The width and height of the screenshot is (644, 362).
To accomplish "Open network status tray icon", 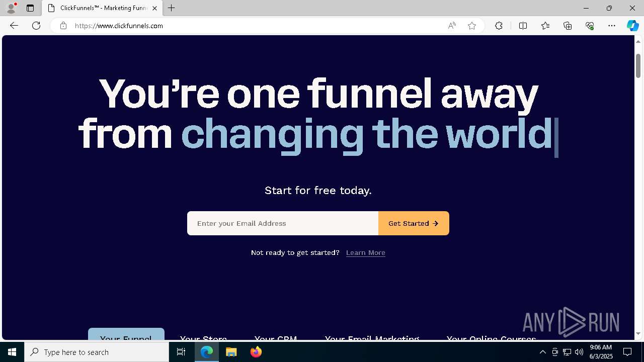I will coord(567,352).
